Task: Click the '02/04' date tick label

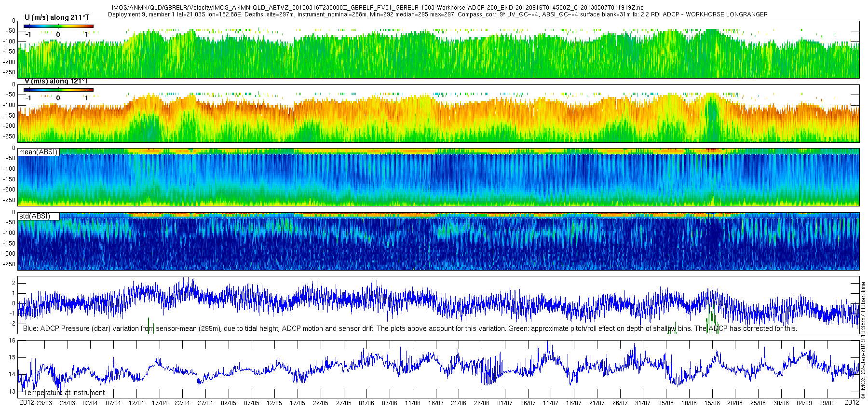Action: [x=90, y=403]
